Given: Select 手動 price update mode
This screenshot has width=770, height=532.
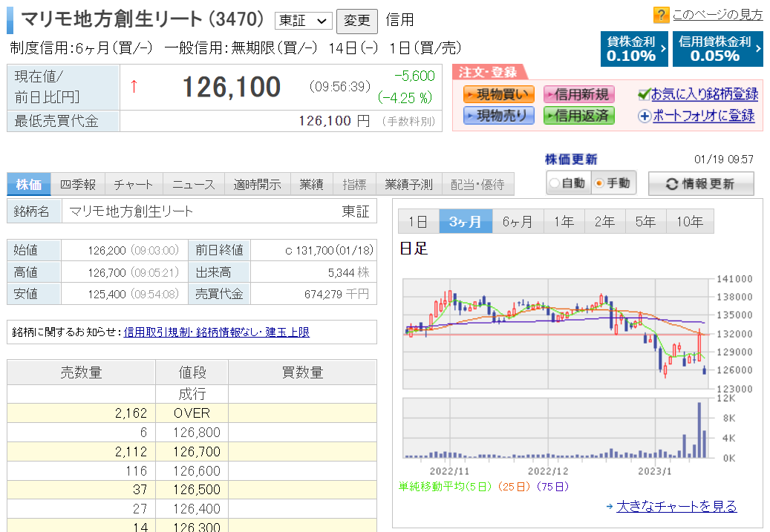Looking at the screenshot, I should (x=614, y=183).
